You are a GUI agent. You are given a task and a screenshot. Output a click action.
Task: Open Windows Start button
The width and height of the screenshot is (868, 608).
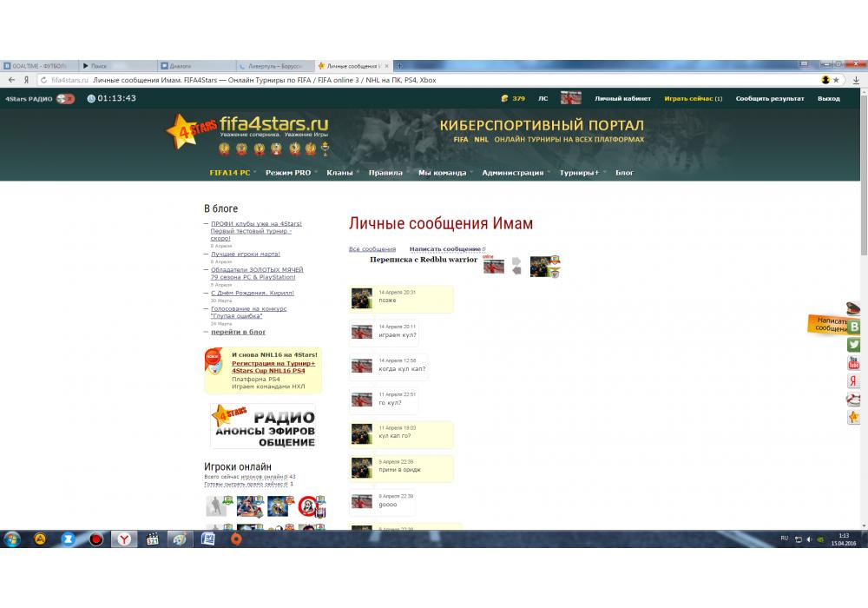pos(11,539)
